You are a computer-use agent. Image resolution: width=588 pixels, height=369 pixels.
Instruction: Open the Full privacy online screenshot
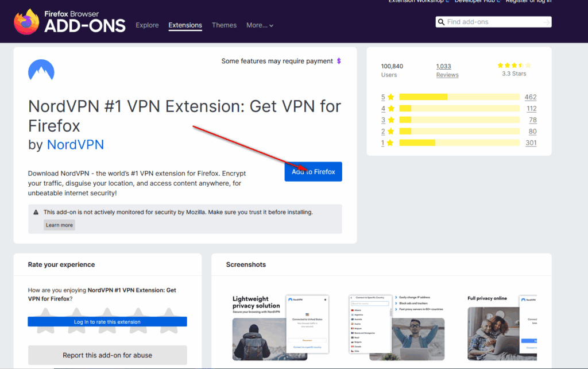502,328
